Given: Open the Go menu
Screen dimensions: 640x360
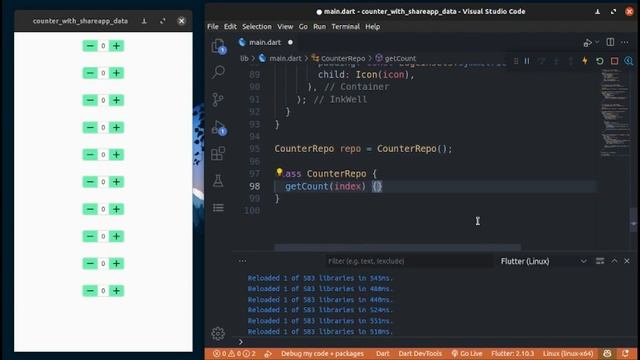Looking at the screenshot, I should coord(303,27).
